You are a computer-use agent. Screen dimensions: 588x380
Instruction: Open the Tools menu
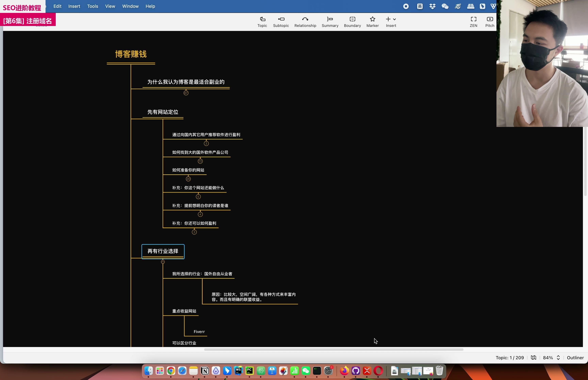pos(93,6)
